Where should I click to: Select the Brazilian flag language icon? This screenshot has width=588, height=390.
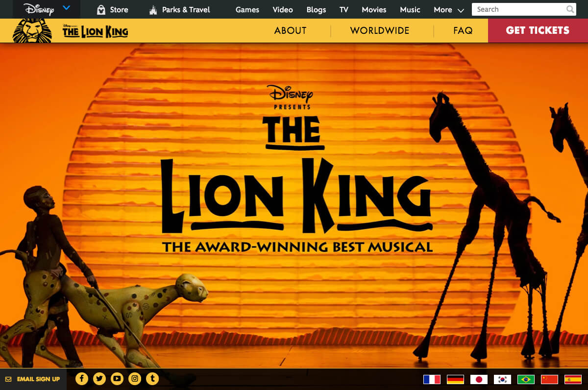pyautogui.click(x=526, y=379)
